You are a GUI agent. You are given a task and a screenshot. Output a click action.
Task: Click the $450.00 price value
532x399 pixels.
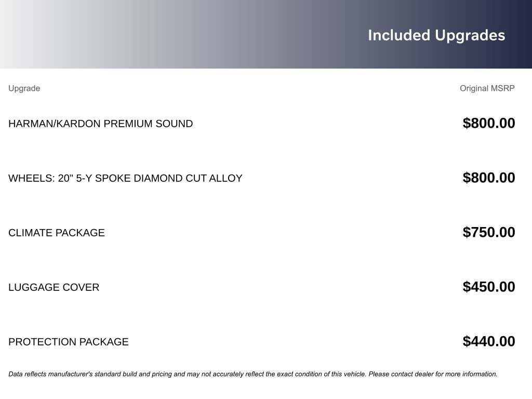[x=488, y=287]
